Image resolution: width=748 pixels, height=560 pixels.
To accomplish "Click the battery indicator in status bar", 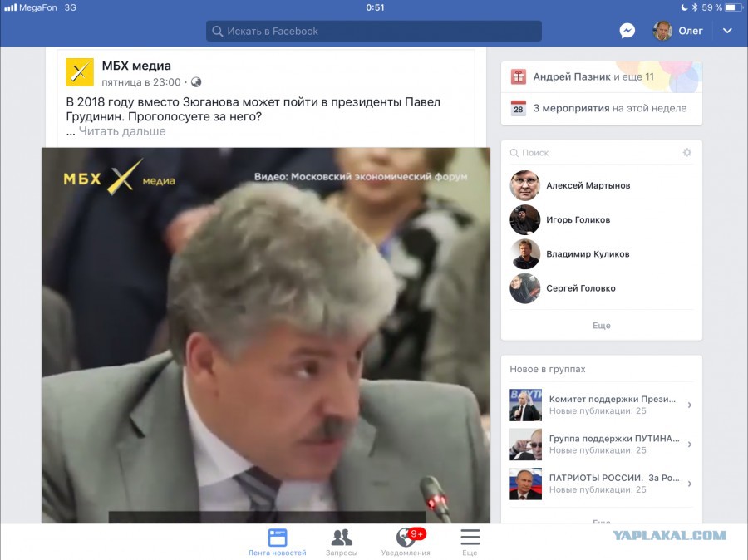I will [733, 7].
